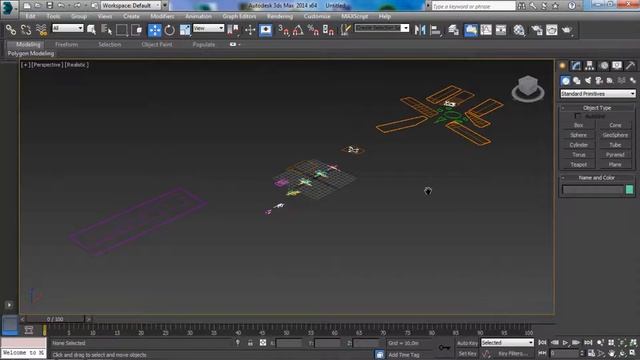Toggle Angle Snap

tap(298, 30)
